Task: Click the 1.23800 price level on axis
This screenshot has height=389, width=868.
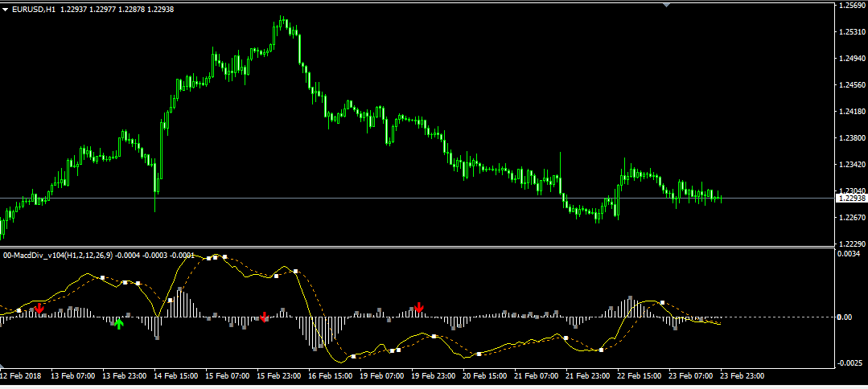Action: click(851, 138)
